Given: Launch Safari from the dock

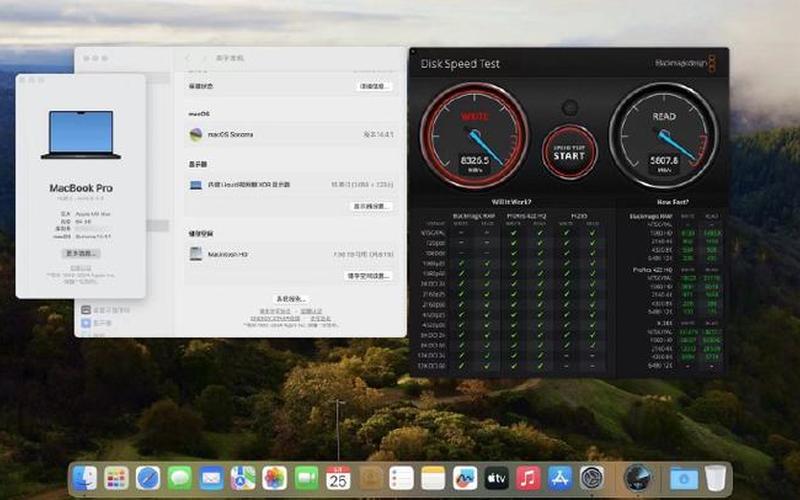Looking at the screenshot, I should click(148, 479).
